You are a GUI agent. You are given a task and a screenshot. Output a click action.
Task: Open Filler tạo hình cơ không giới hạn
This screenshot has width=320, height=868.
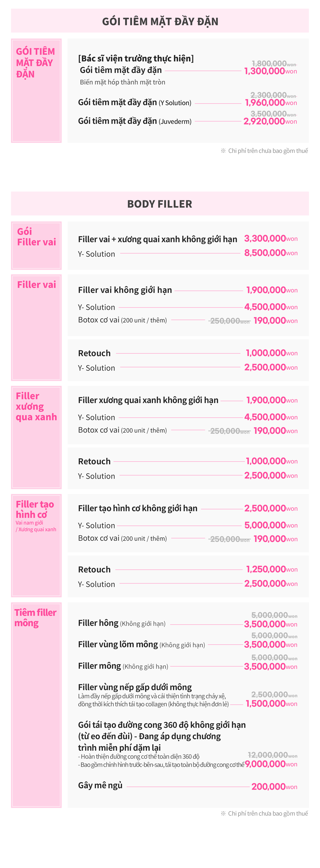point(138,508)
